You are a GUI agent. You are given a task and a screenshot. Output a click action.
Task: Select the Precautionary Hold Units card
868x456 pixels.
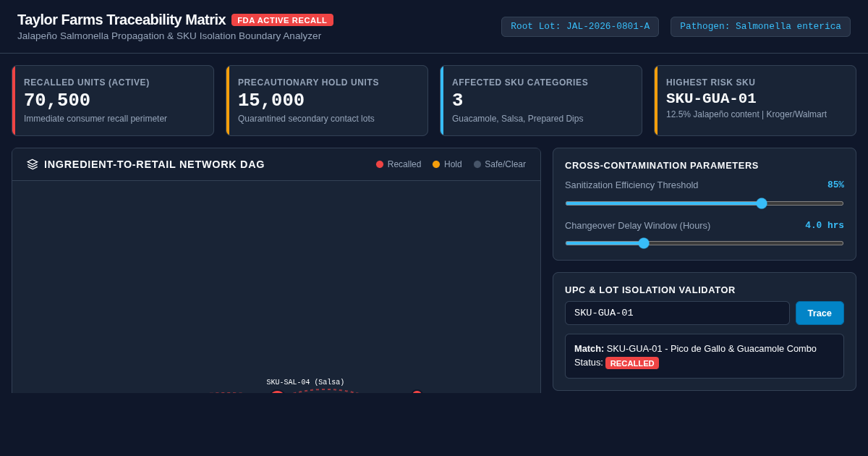point(327,101)
